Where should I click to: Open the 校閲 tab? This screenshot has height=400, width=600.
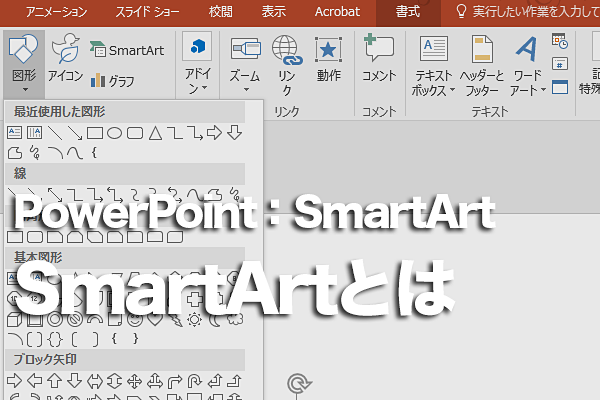221,12
